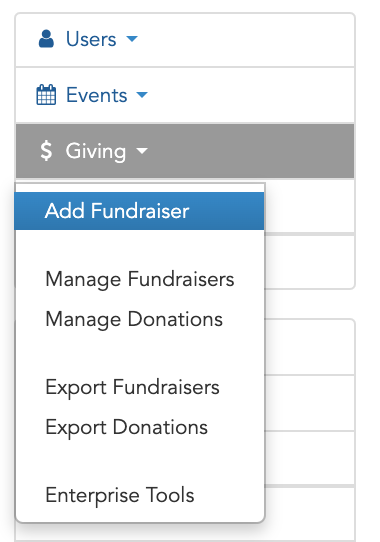
Task: Click the Users person silhouette icon
Action: tap(46, 39)
